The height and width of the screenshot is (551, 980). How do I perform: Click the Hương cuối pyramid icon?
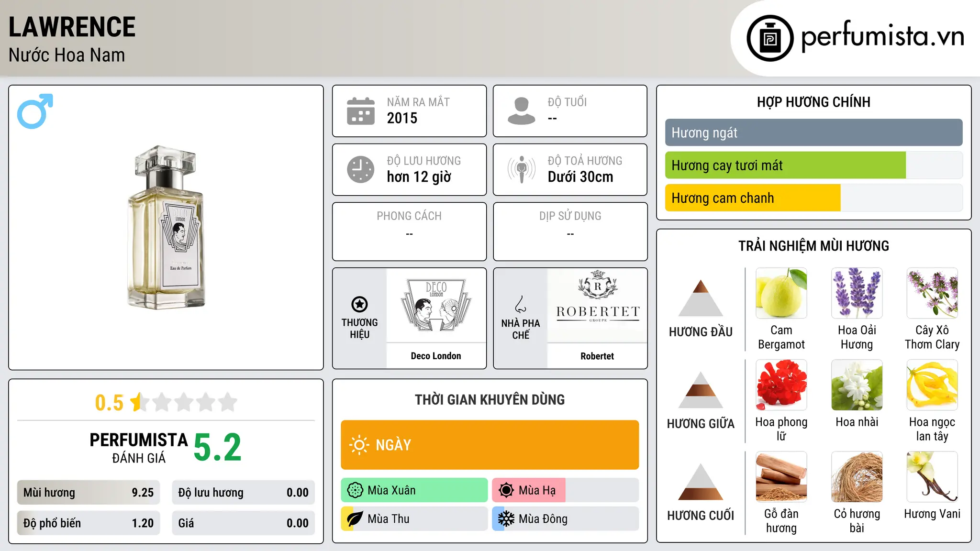coord(701,482)
